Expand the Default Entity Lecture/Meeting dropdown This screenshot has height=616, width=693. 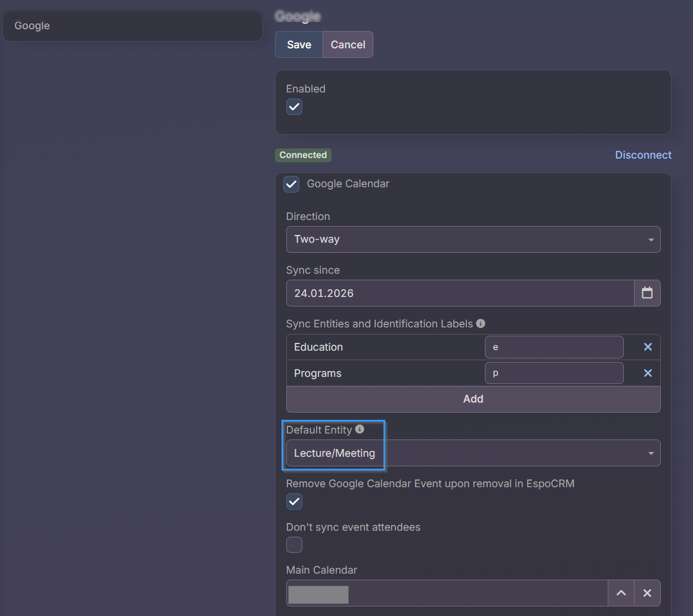click(473, 453)
